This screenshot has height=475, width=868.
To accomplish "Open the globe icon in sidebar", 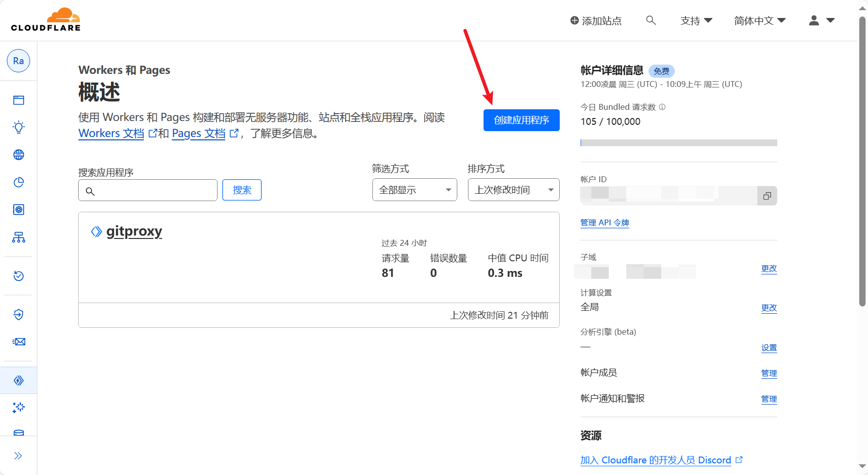I will point(18,155).
